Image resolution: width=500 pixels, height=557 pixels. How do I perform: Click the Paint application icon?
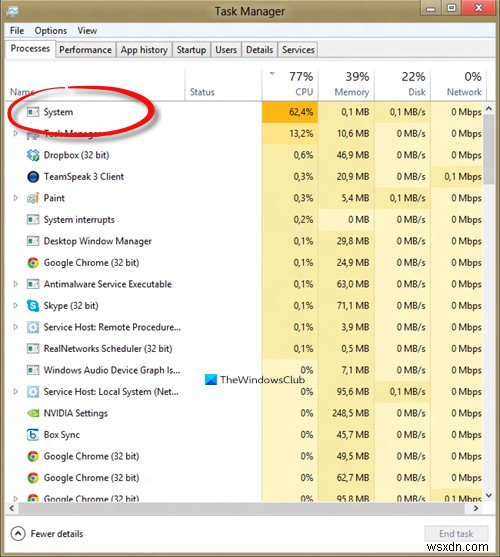click(33, 198)
